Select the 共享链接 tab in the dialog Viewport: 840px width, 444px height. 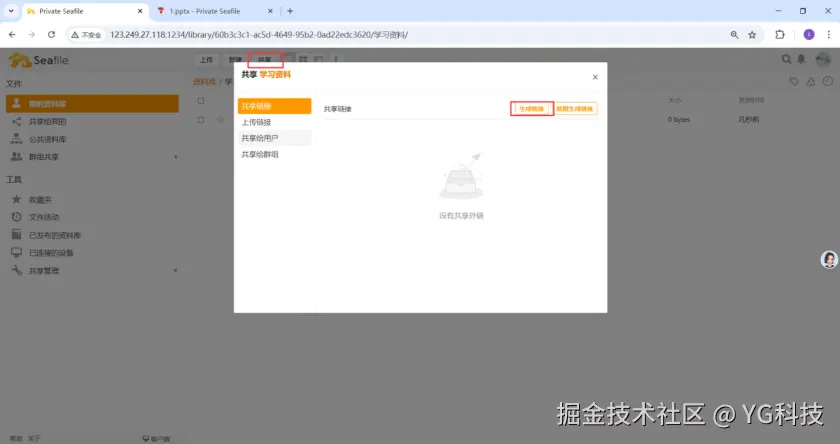[x=274, y=106]
